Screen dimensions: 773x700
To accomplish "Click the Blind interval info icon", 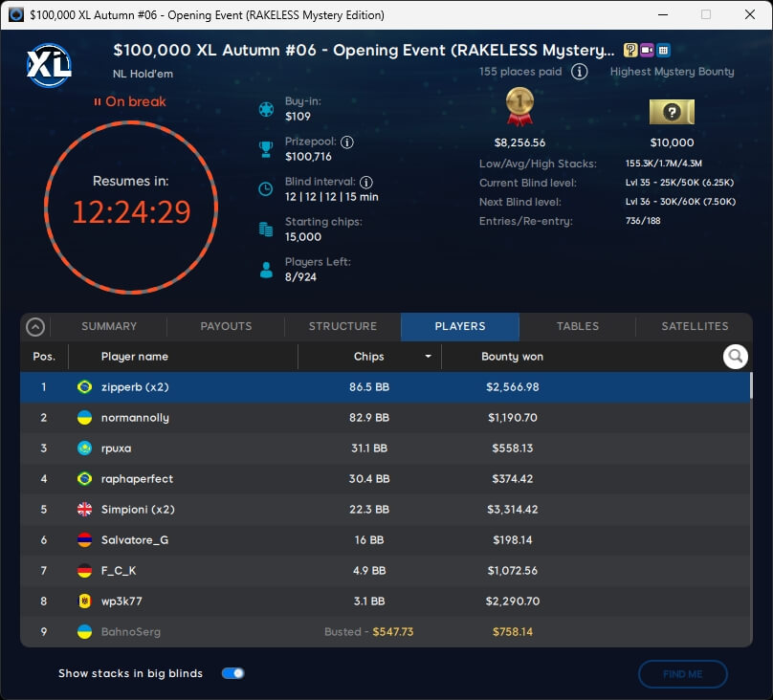I will 366,182.
